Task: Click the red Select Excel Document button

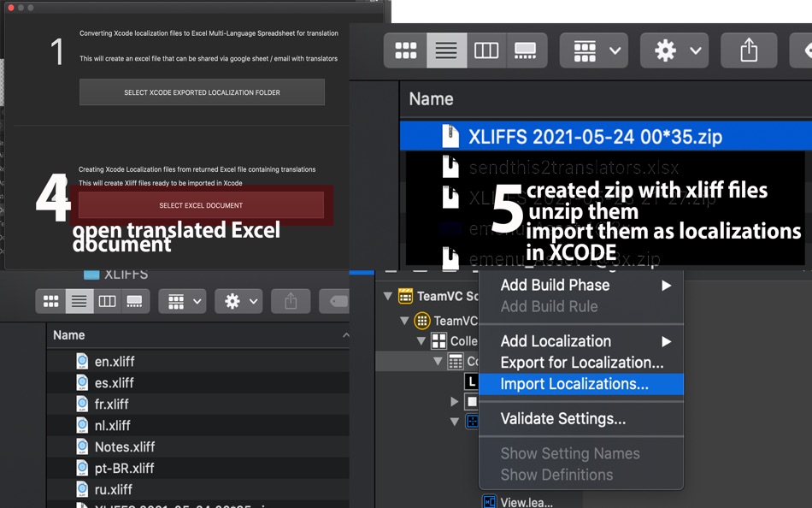Action: [201, 205]
